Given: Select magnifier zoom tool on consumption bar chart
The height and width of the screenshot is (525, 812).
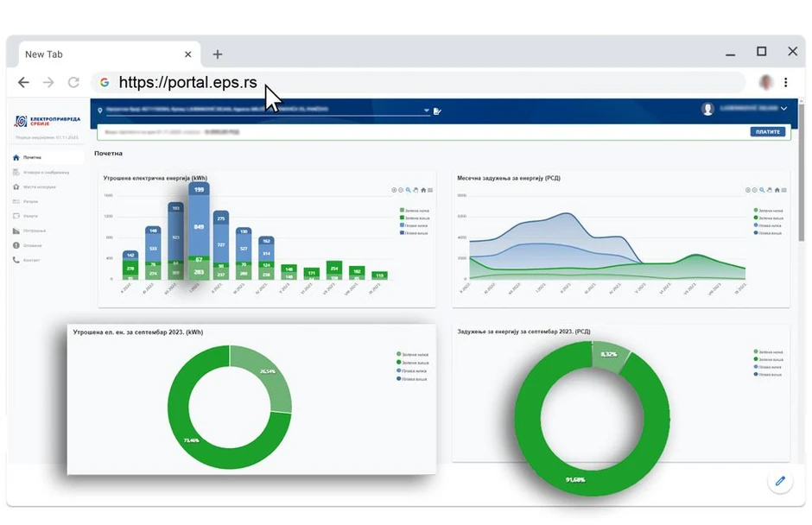Looking at the screenshot, I should point(409,190).
